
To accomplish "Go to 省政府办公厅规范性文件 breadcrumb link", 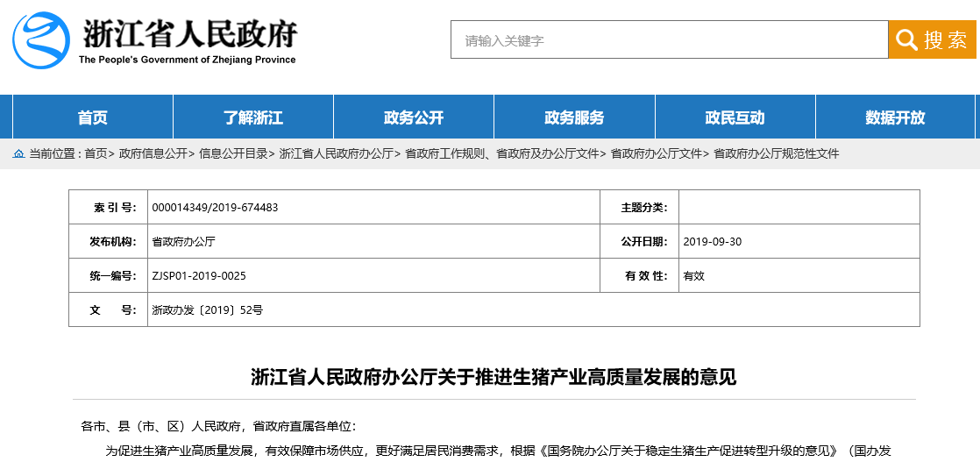I will pos(776,153).
